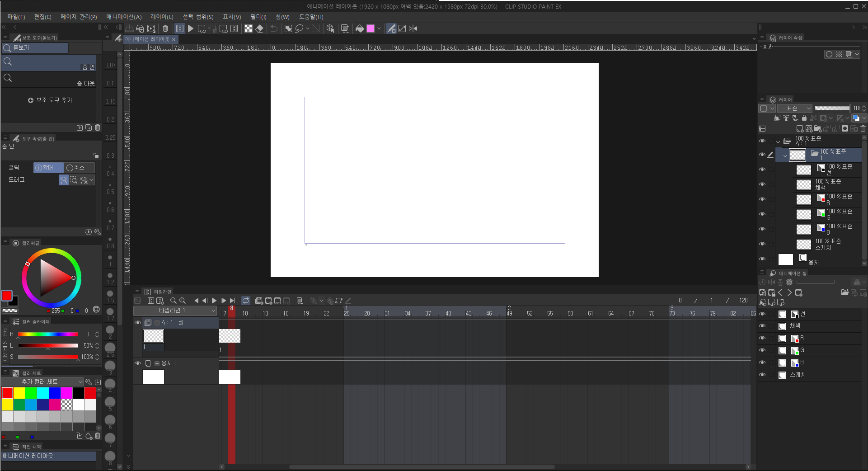Toggle eye for 선 in Animation cels panel

(x=762, y=314)
